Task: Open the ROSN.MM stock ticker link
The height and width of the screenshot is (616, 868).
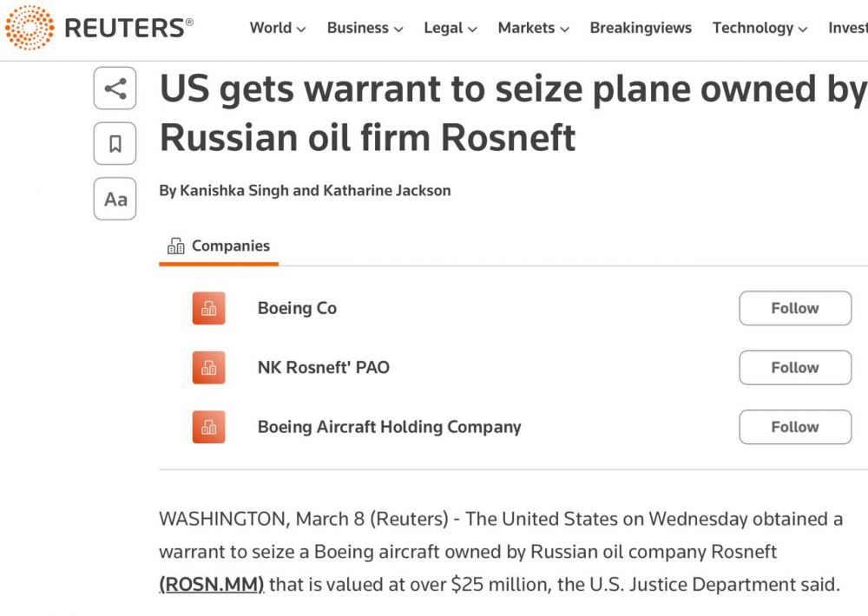Action: tap(211, 585)
